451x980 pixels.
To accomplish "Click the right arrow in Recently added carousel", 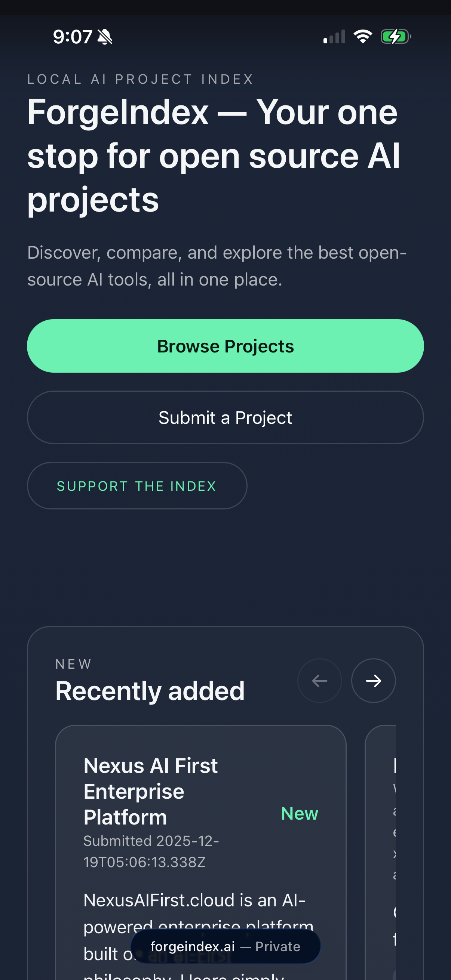I will [373, 681].
